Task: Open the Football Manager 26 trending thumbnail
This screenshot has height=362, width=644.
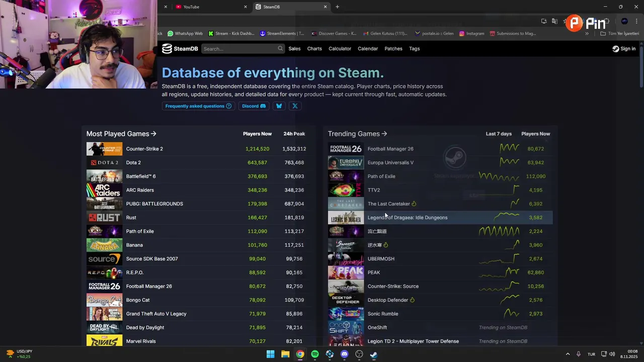Action: coord(346,149)
